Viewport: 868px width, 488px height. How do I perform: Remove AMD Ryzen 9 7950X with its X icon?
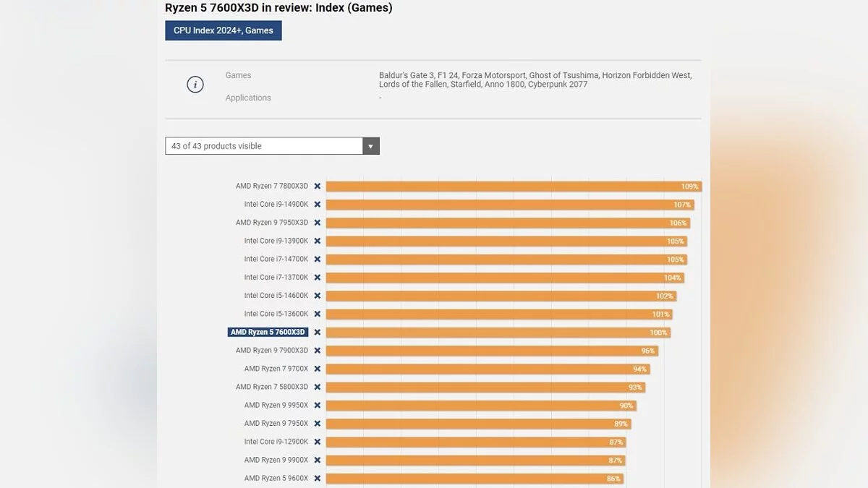pyautogui.click(x=317, y=424)
